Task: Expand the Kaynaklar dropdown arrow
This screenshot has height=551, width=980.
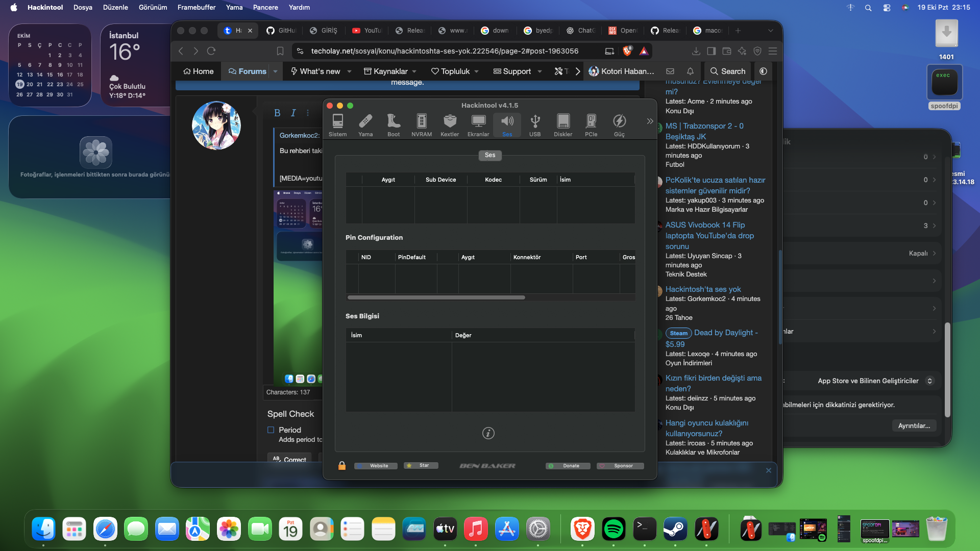Action: pyautogui.click(x=414, y=71)
